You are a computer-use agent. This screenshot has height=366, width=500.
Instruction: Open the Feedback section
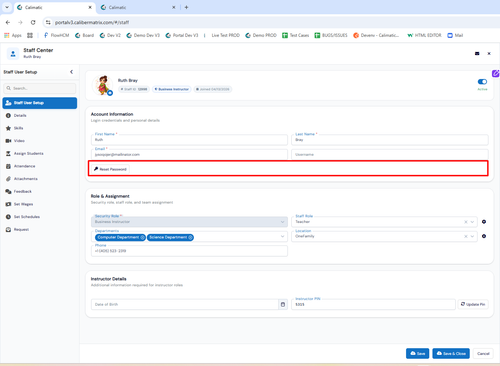click(40, 191)
